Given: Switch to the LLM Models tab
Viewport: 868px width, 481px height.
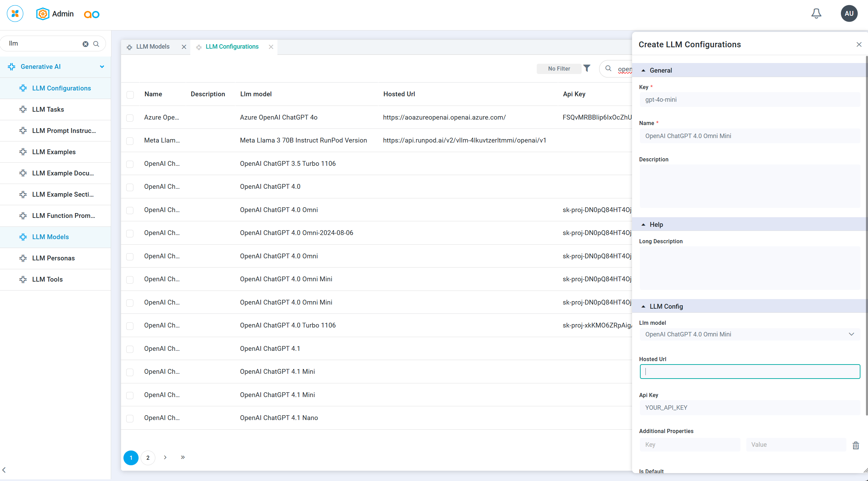Looking at the screenshot, I should 153,47.
